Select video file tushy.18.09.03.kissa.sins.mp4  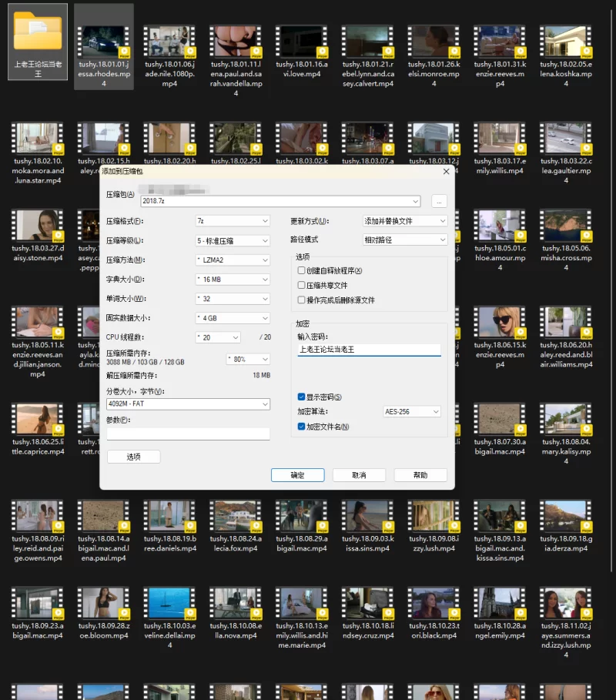pos(368,526)
